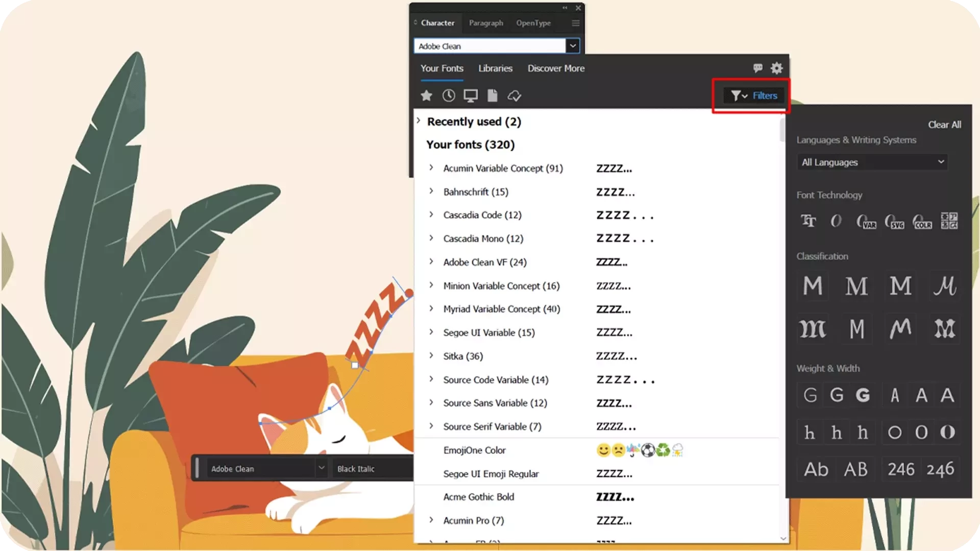Expand Recently used (2) section

[x=419, y=121]
